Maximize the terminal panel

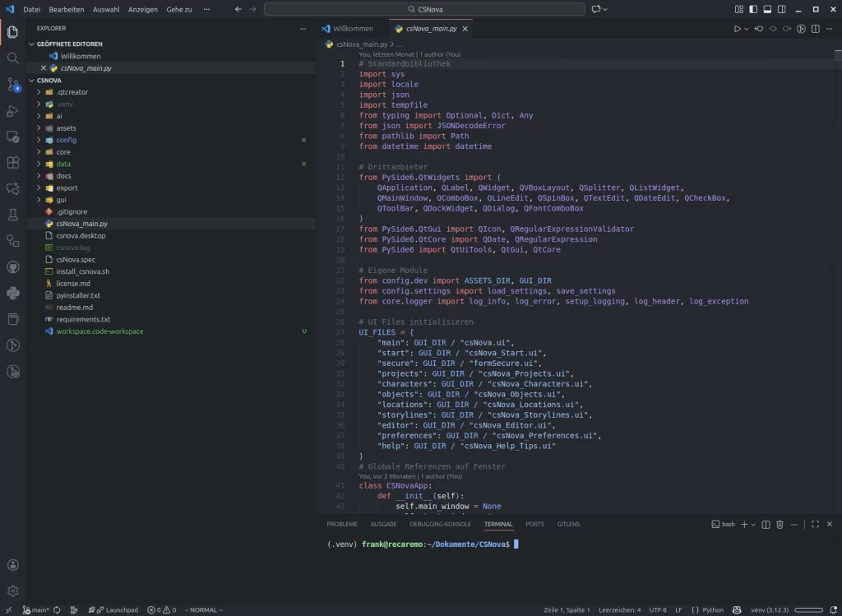point(814,524)
